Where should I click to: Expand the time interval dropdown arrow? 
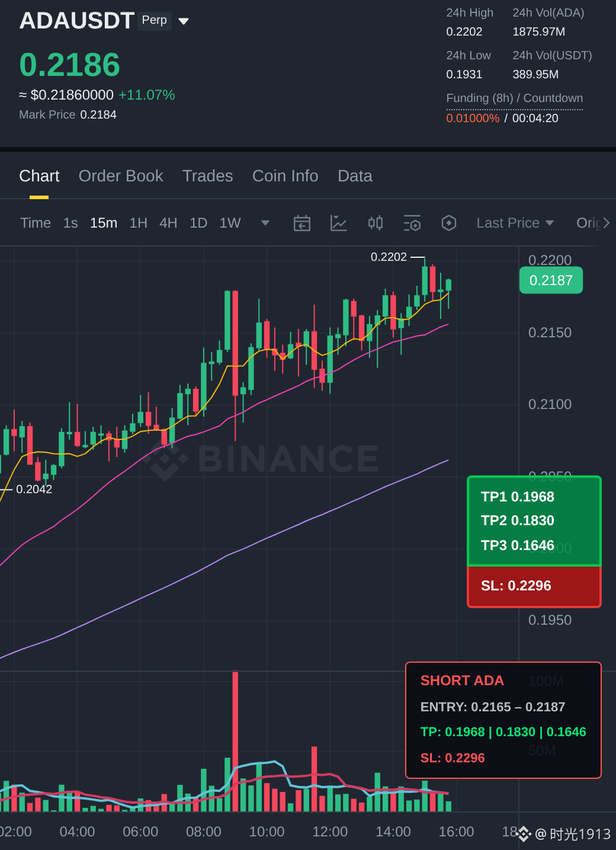265,223
